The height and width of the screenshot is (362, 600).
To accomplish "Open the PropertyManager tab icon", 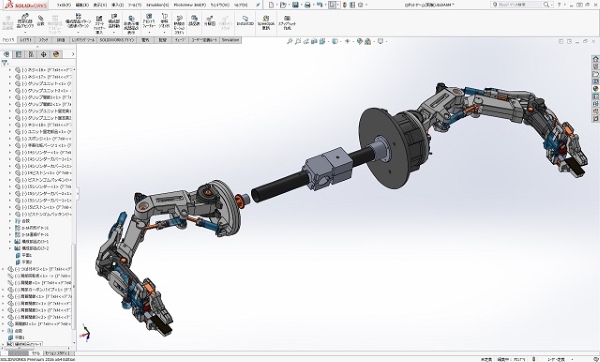I will (18, 54).
